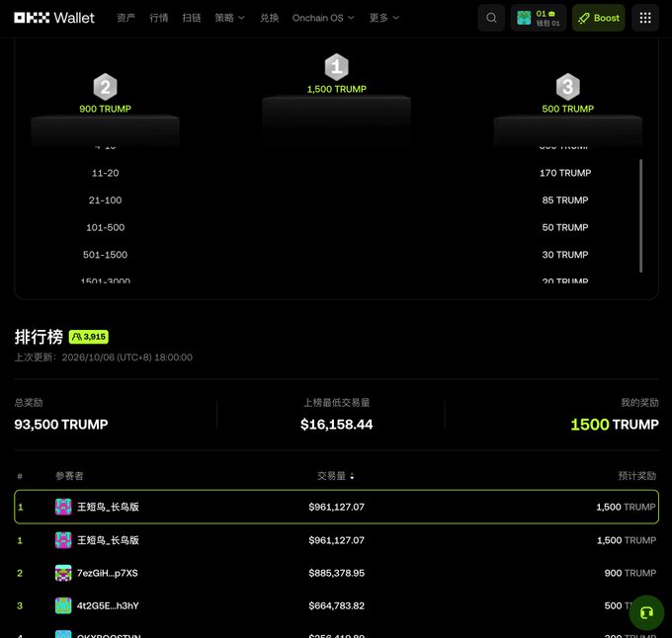The height and width of the screenshot is (638, 672).
Task: Open the apps grid menu icon
Action: pyautogui.click(x=645, y=18)
